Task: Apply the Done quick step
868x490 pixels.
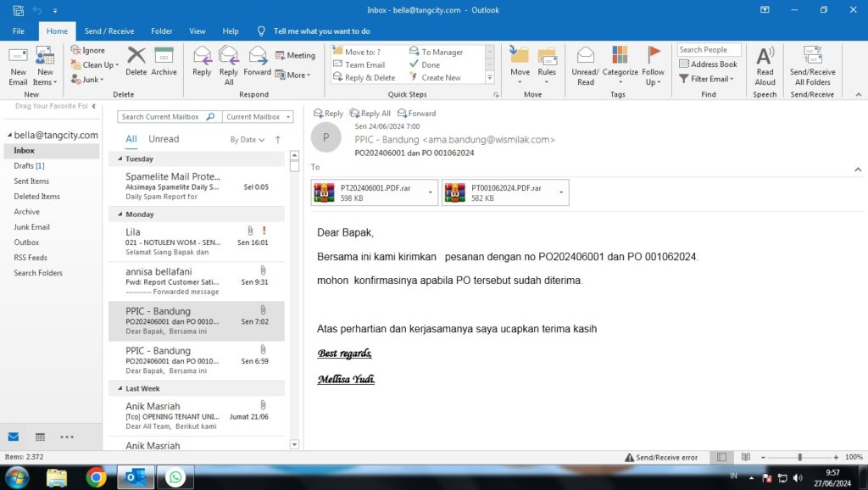Action: 425,64
